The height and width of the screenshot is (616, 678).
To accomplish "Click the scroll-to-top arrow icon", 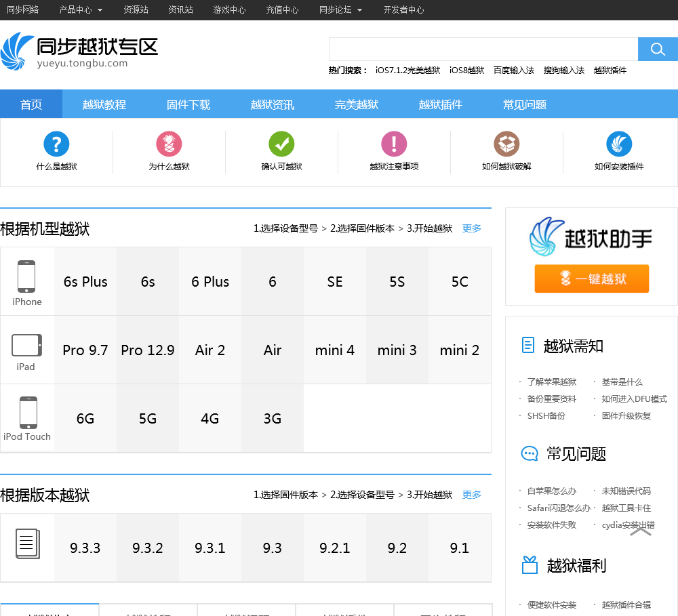I will click(641, 532).
